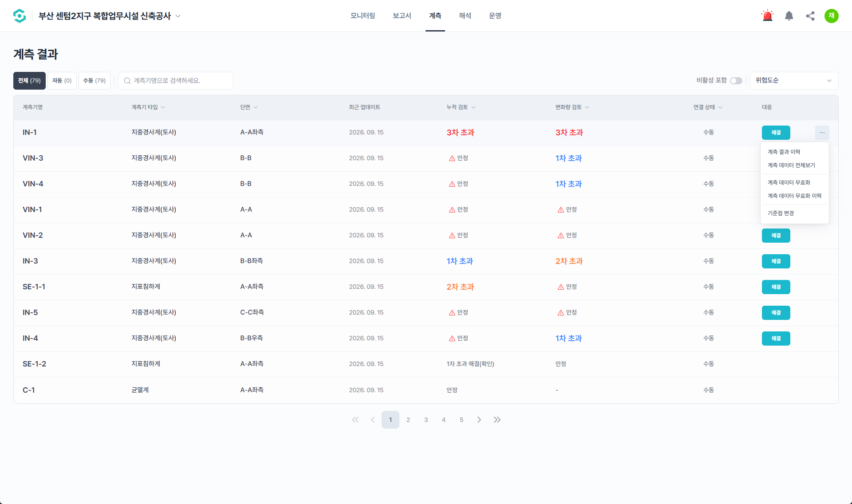
Task: Filter by 수동 (79) button
Action: pos(95,81)
